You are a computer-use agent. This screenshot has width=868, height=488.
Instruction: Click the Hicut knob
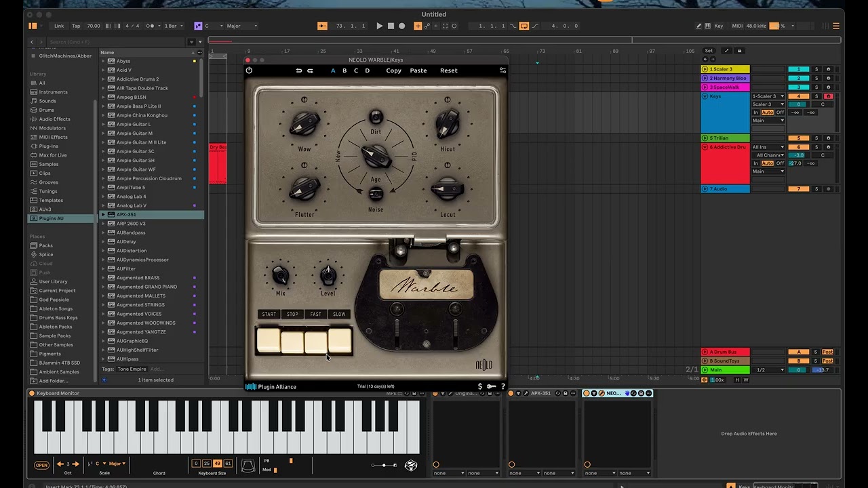[x=448, y=123]
